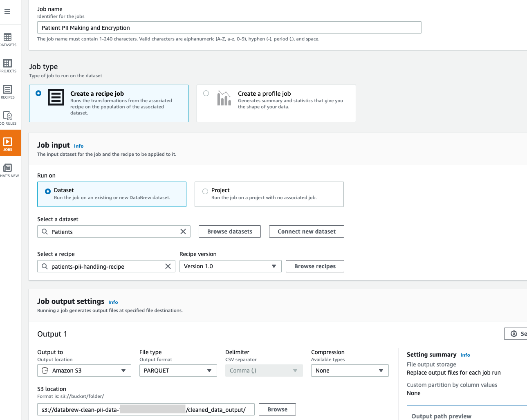Click the Output path preview heading

(x=441, y=416)
